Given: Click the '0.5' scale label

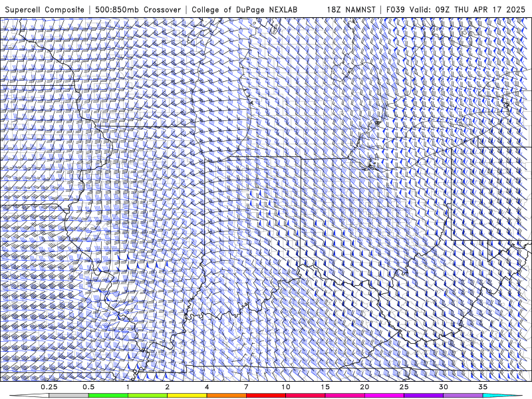Looking at the screenshot, I should 88,387.
